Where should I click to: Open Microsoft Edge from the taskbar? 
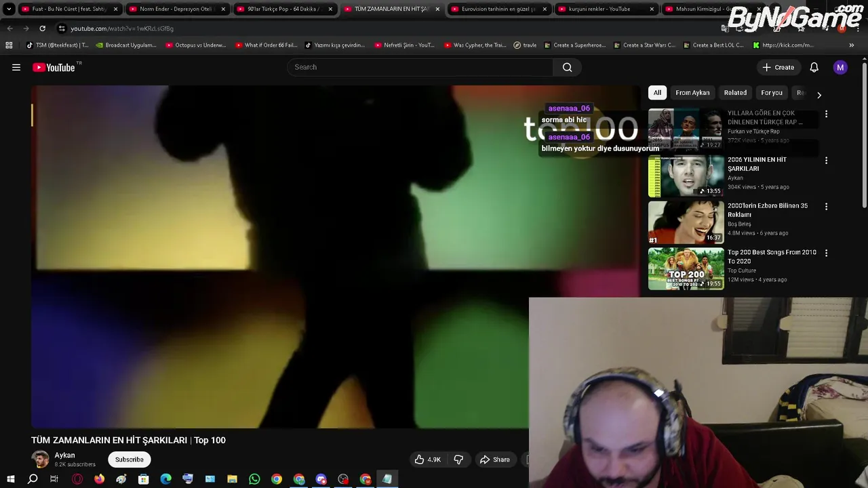point(165,479)
